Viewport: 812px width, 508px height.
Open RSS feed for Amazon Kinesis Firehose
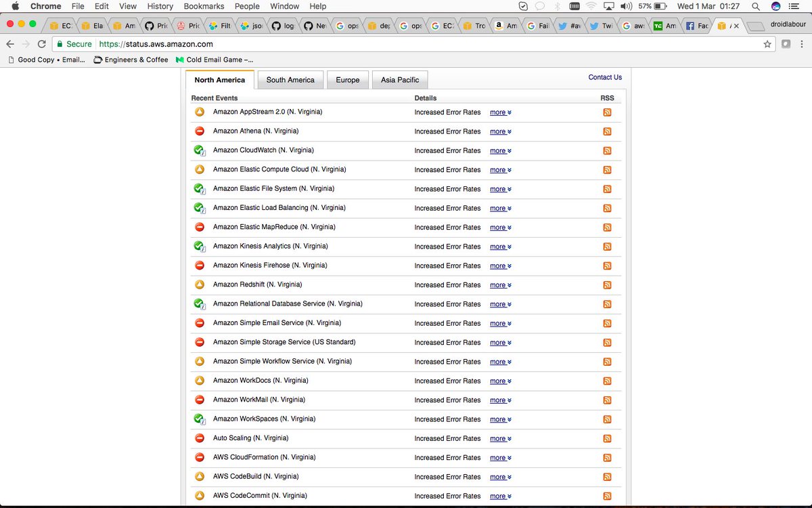coord(607,266)
